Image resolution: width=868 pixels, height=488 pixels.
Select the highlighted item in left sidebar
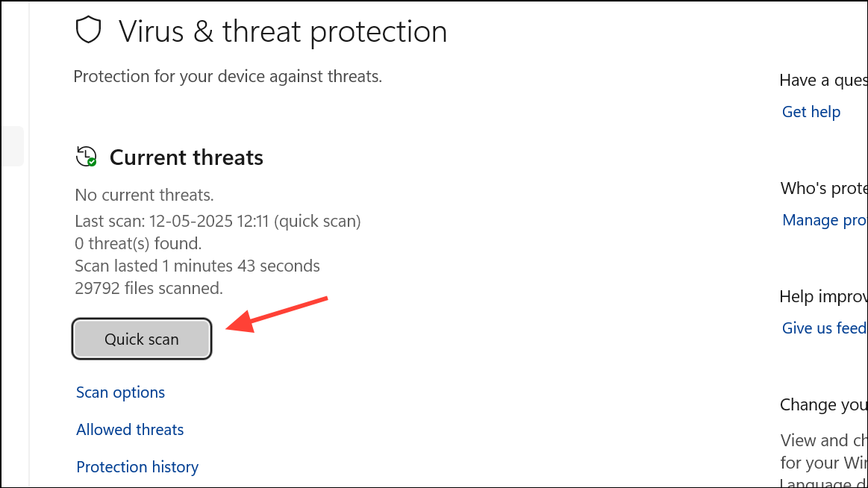tap(12, 146)
